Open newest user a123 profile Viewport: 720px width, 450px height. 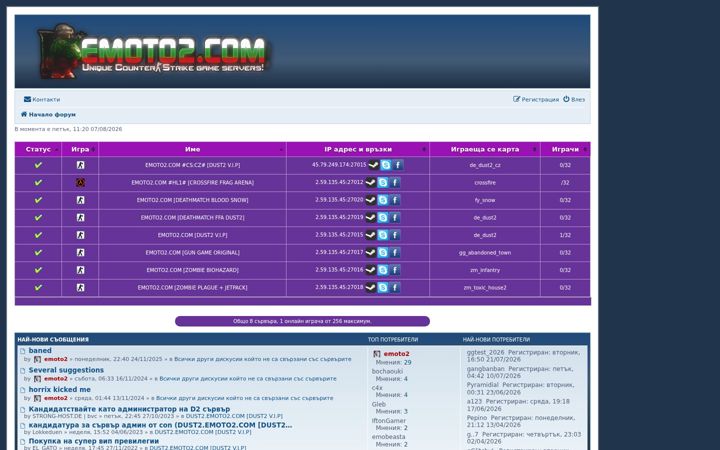pyautogui.click(x=474, y=401)
